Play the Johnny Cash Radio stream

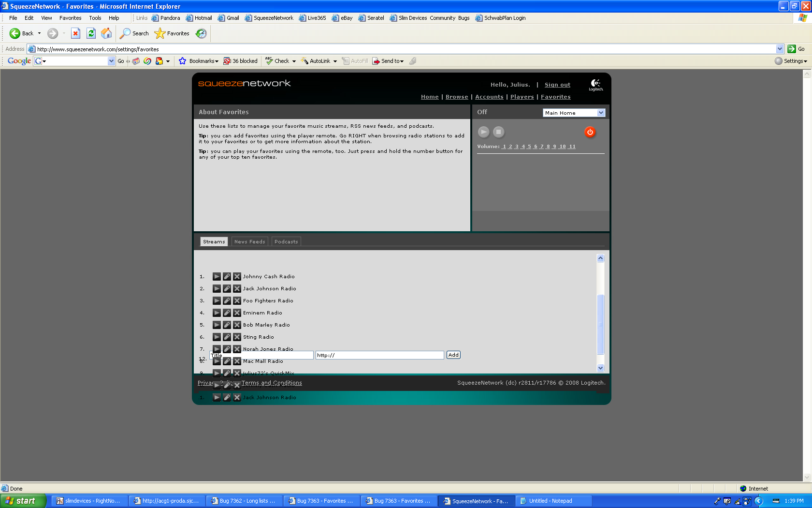tap(217, 277)
